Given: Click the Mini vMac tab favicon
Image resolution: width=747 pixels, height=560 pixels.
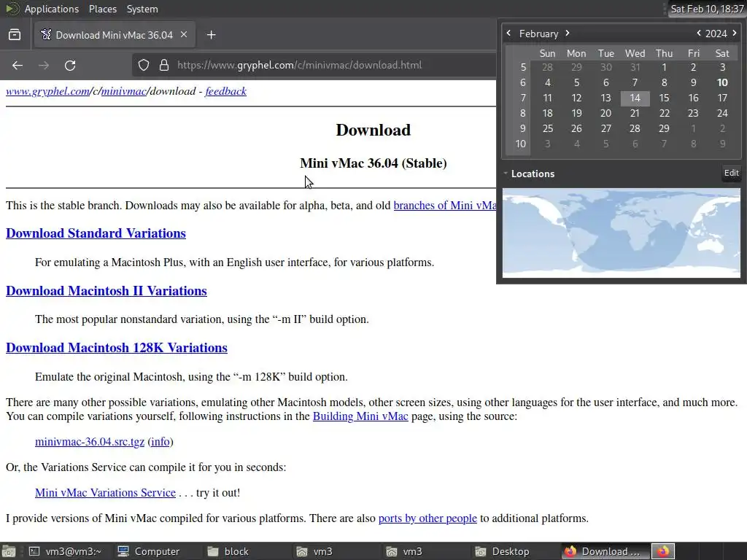Looking at the screenshot, I should coord(46,35).
